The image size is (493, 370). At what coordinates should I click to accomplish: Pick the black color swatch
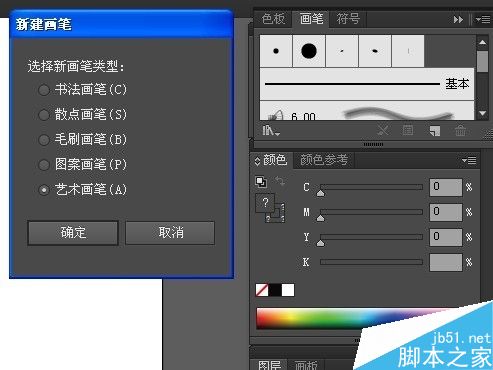pyautogui.click(x=275, y=290)
